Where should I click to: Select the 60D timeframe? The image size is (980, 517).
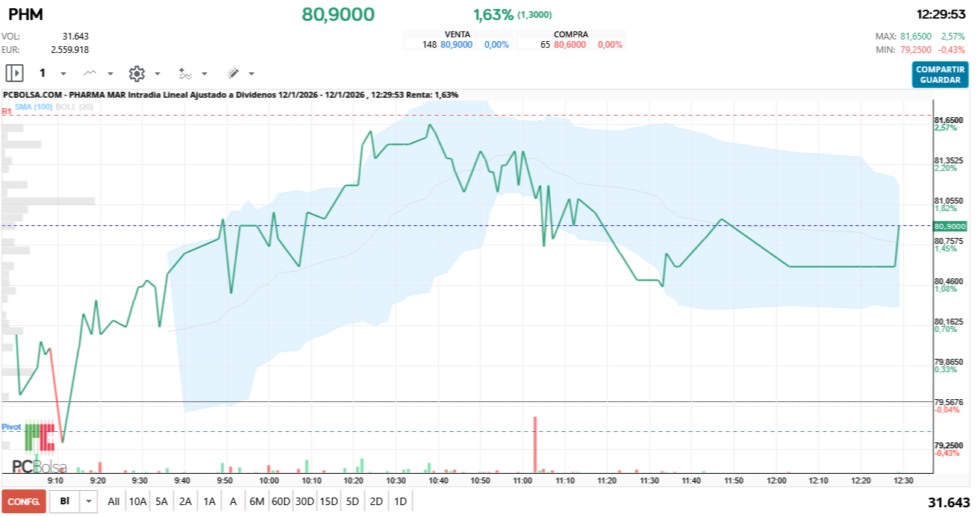coord(282,501)
